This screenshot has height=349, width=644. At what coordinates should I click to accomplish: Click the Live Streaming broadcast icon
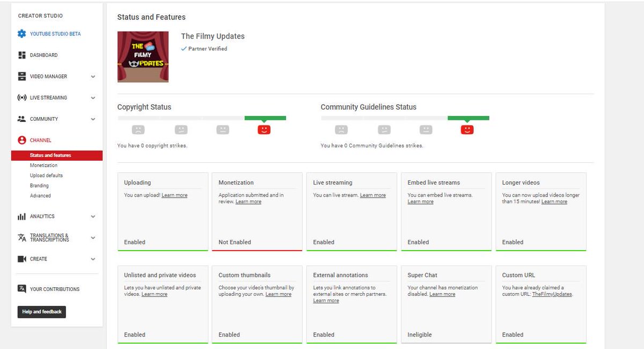[21, 98]
